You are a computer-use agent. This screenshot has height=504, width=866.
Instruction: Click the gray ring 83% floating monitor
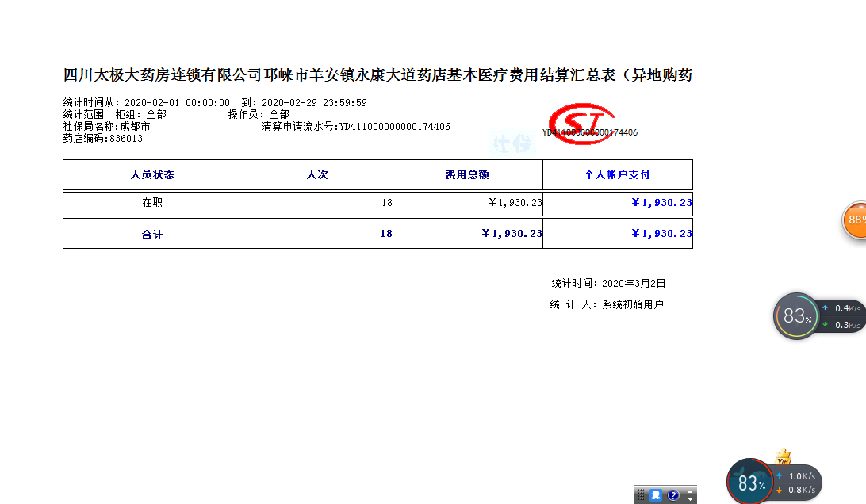click(x=796, y=315)
